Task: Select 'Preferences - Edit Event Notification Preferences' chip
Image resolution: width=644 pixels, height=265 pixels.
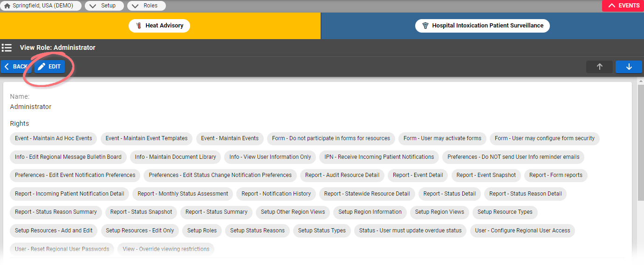Action: [75, 175]
